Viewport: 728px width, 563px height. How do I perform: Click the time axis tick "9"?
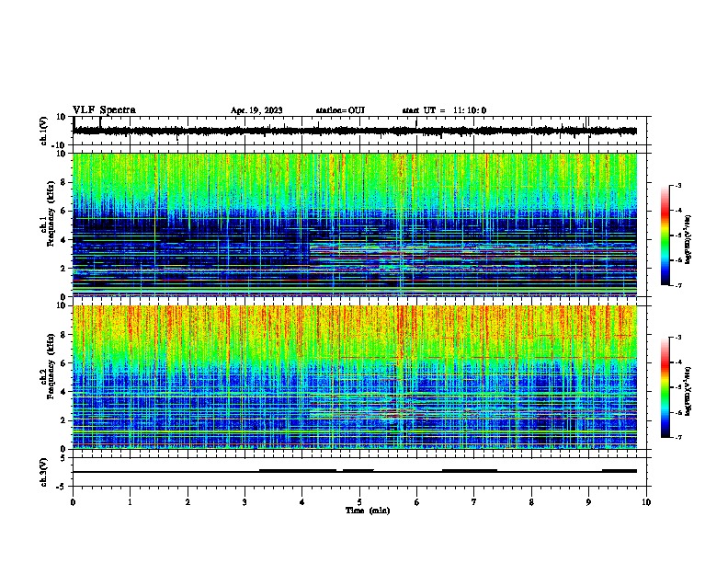pos(588,502)
